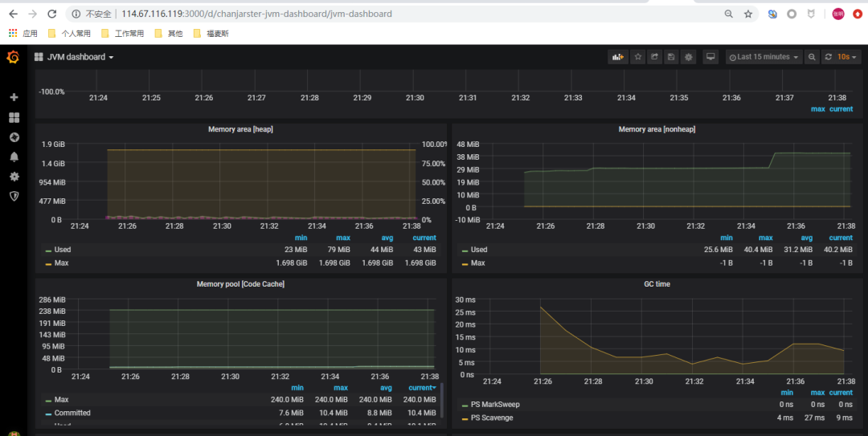
Task: Open the Last 15 minutes time picker
Action: click(764, 57)
